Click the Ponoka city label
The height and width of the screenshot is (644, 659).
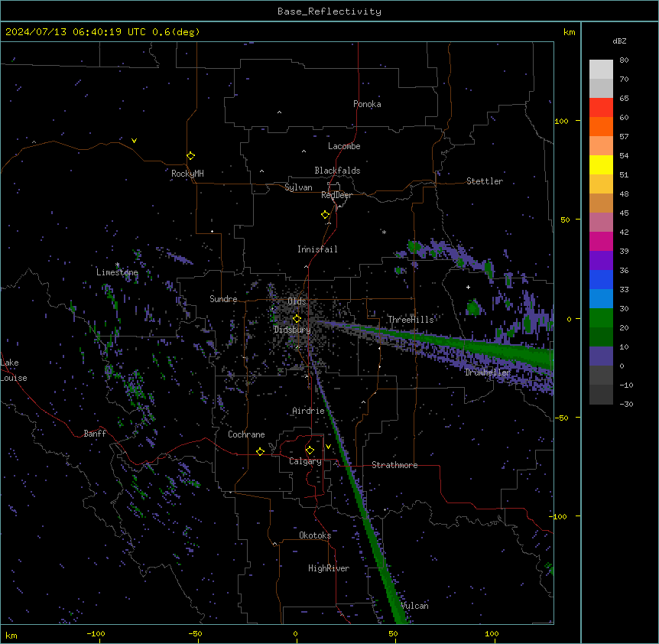tap(367, 104)
